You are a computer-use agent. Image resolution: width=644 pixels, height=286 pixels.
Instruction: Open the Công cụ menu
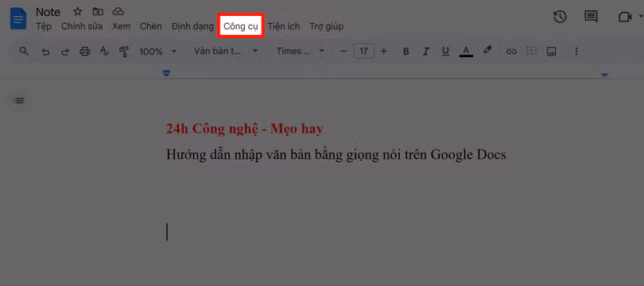coord(241,26)
